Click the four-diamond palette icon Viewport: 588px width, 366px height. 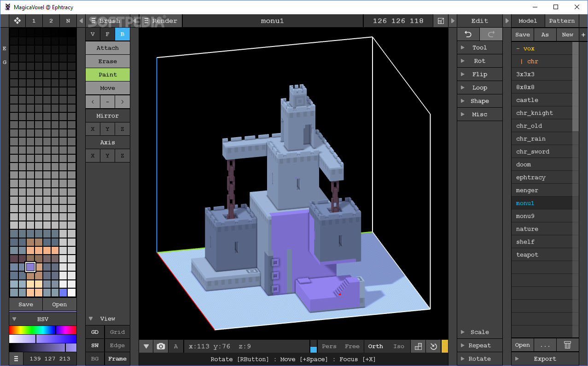coord(17,21)
